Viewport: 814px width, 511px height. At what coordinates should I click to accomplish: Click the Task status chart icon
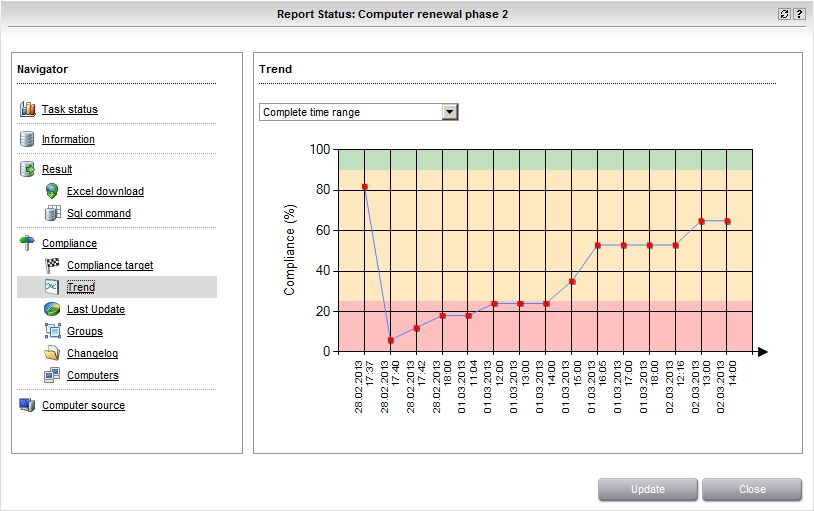[x=28, y=109]
